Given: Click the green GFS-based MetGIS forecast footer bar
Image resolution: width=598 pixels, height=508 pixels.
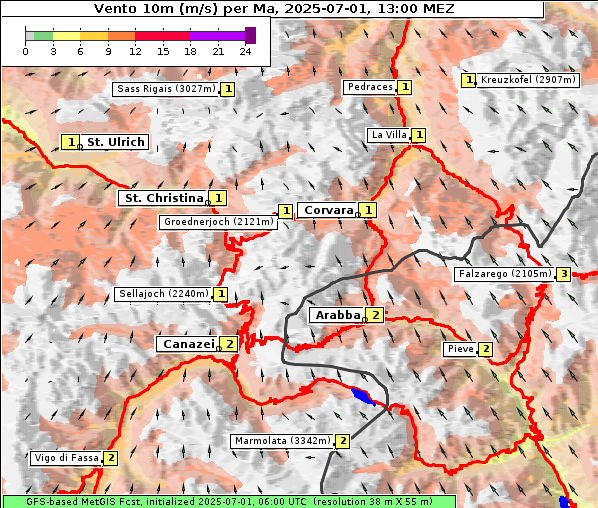Looking at the screenshot, I should [229, 501].
